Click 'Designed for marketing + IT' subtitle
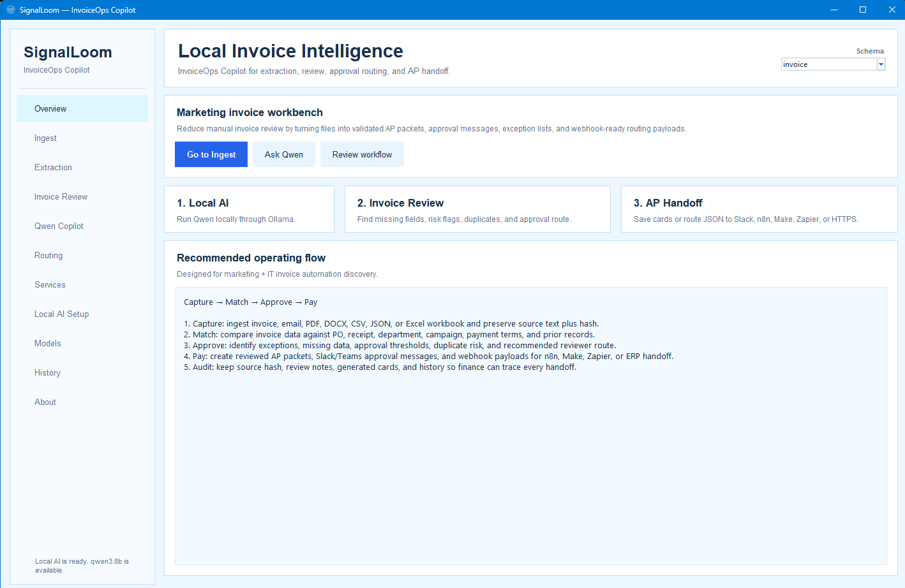905x588 pixels. click(277, 274)
